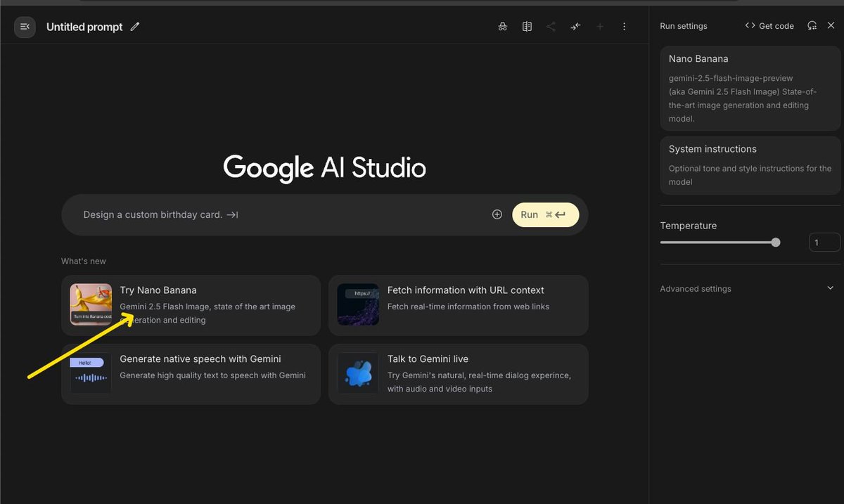Click the native speech waveform thumbnail
The height and width of the screenshot is (504, 844).
91,373
